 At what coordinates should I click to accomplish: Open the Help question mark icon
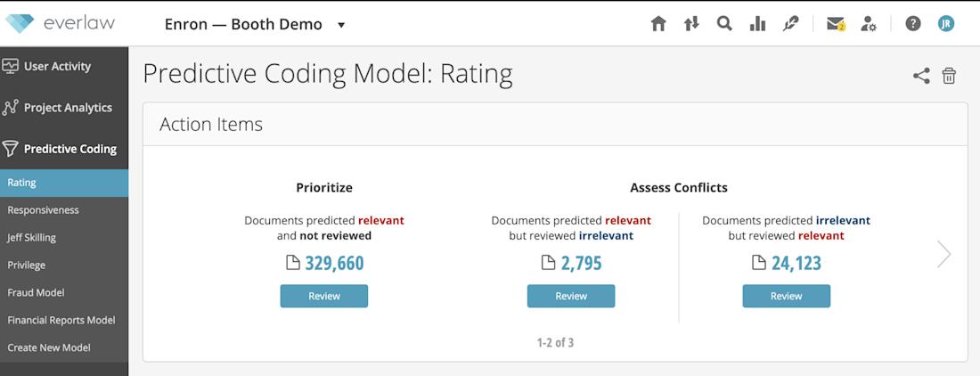tap(913, 24)
